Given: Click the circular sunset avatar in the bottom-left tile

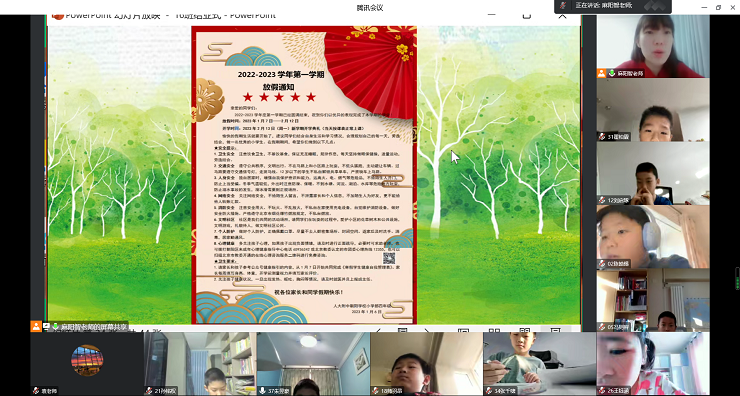Looking at the screenshot, I should pos(87,360).
